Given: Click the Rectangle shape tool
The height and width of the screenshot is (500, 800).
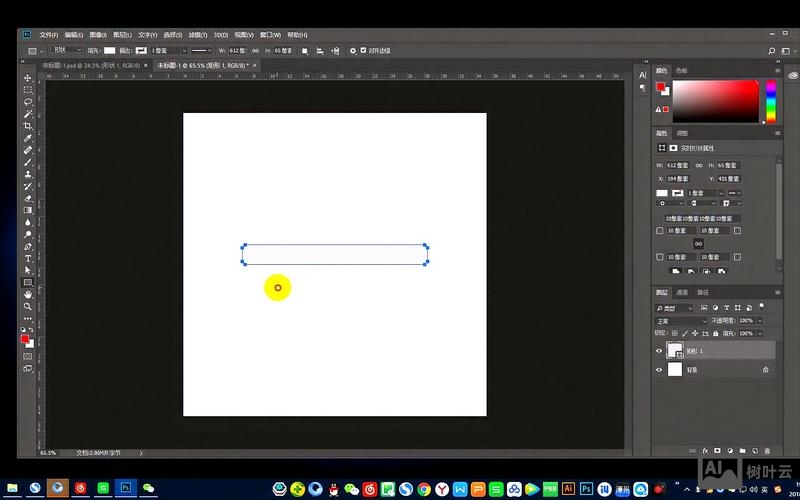Looking at the screenshot, I should [28, 282].
